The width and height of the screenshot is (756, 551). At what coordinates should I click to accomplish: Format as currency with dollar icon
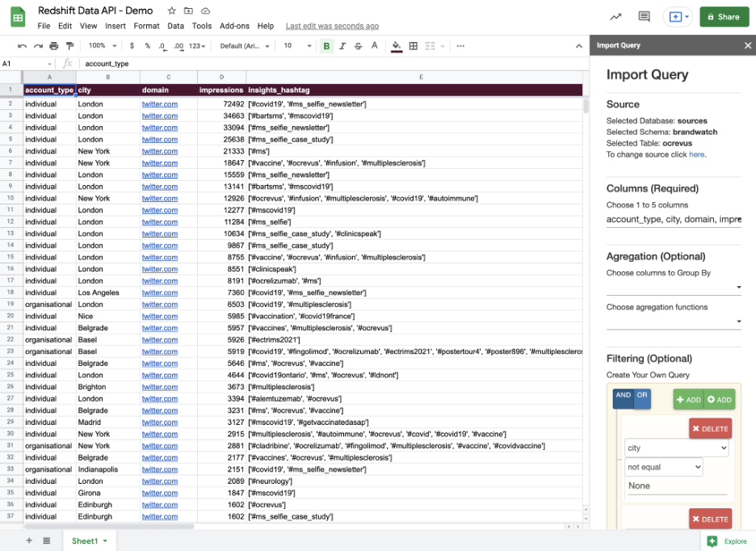pos(132,46)
